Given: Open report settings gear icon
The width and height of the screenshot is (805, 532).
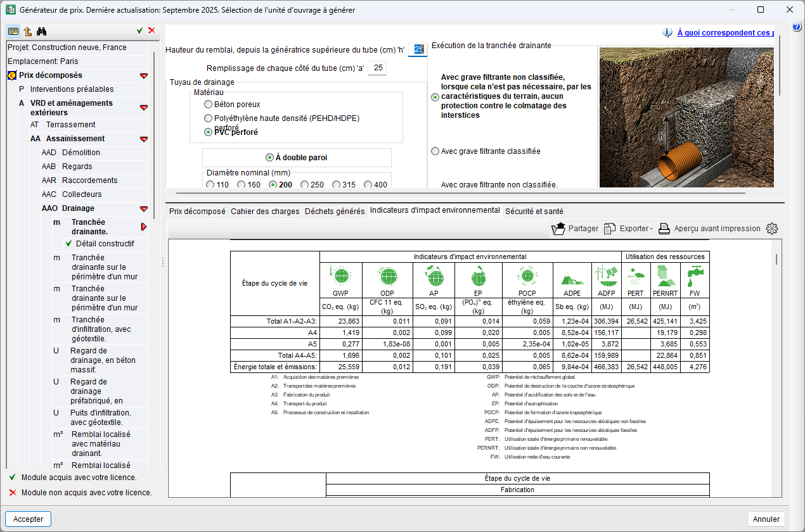Looking at the screenshot, I should pos(771,229).
